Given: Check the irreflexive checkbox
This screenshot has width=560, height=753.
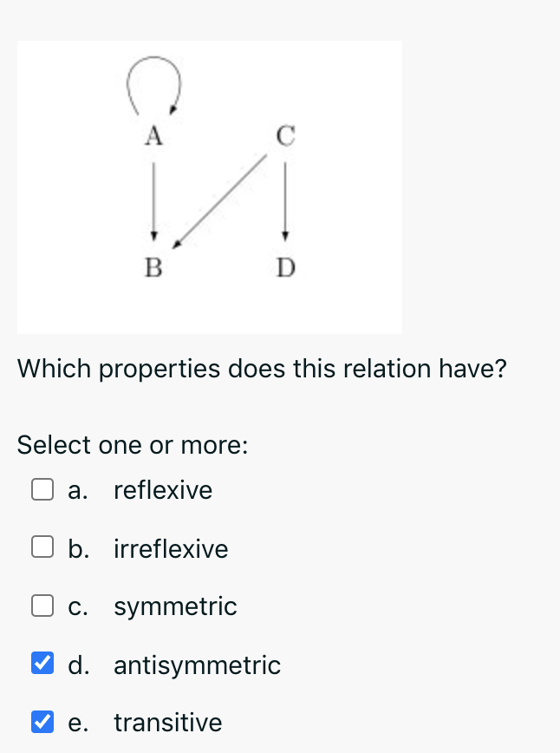Looking at the screenshot, I should coord(42,547).
